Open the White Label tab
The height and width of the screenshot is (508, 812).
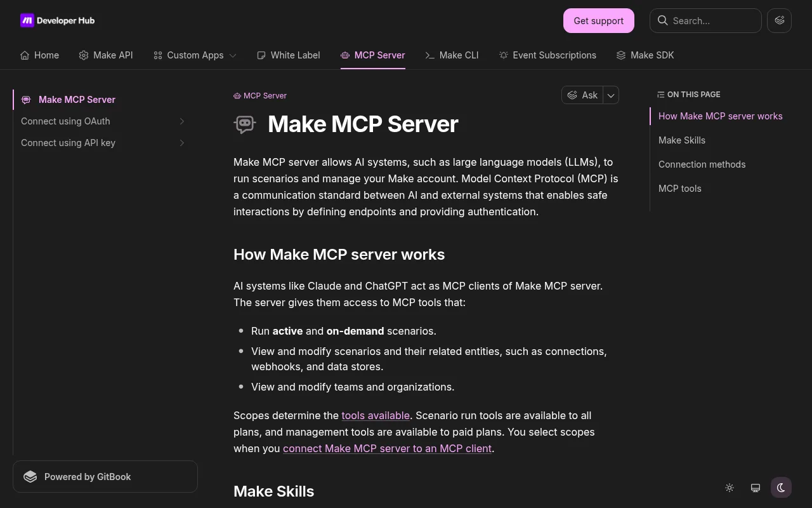[288, 55]
